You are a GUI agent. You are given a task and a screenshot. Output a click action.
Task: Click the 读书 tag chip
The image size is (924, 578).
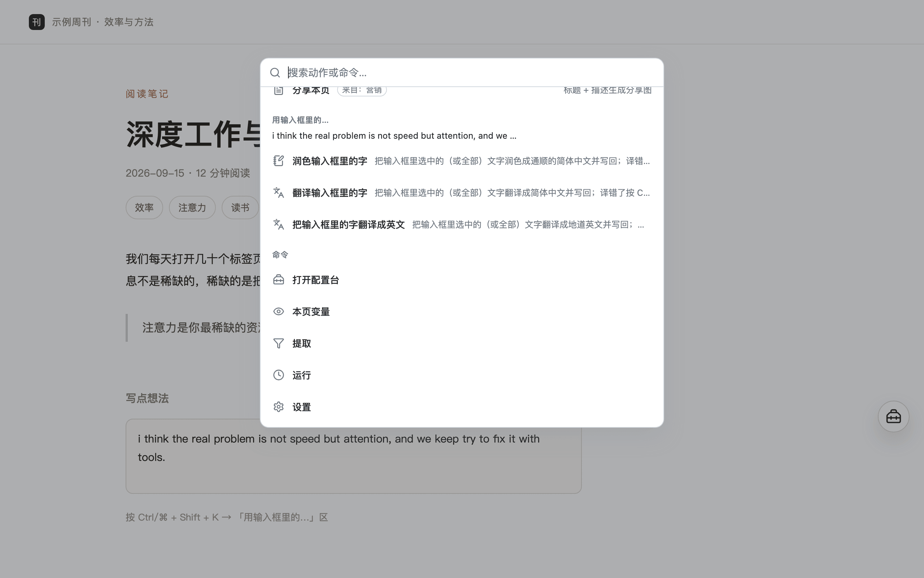(240, 208)
